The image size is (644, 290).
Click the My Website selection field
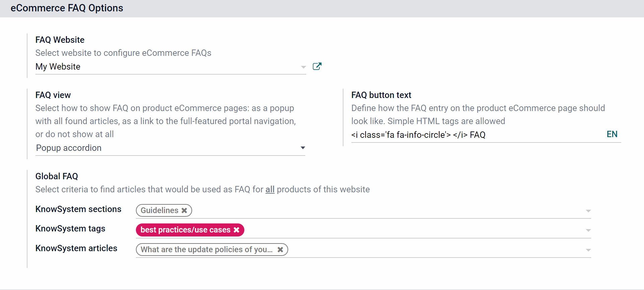[167, 67]
